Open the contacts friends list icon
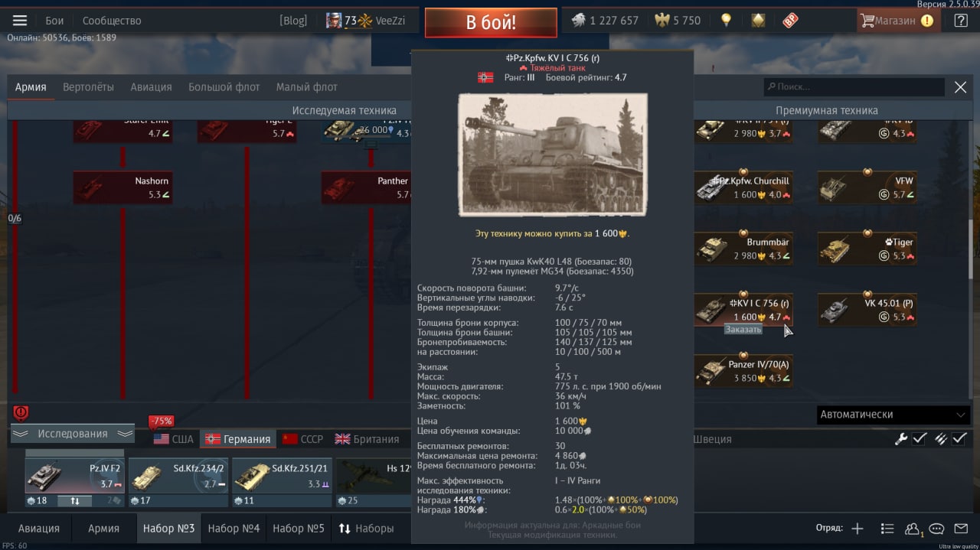This screenshot has width=980, height=550. point(912,529)
